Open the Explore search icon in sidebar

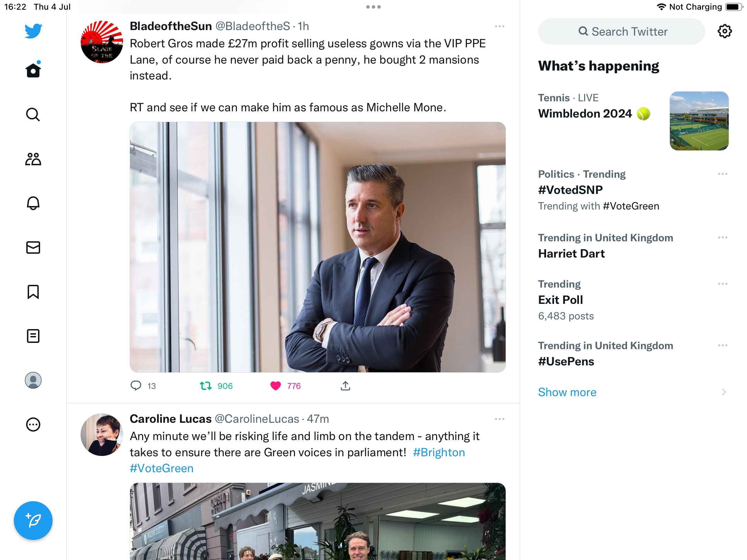pos(33,114)
